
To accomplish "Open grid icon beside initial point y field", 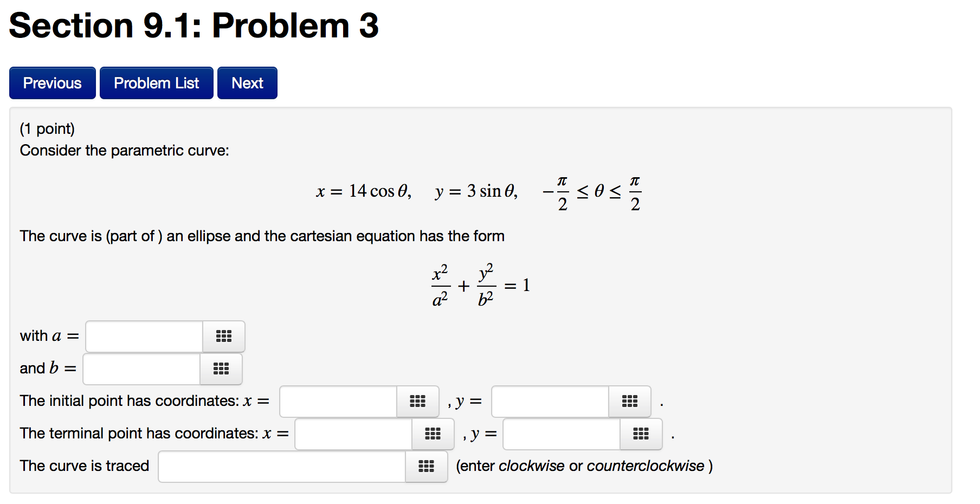I will 629,402.
